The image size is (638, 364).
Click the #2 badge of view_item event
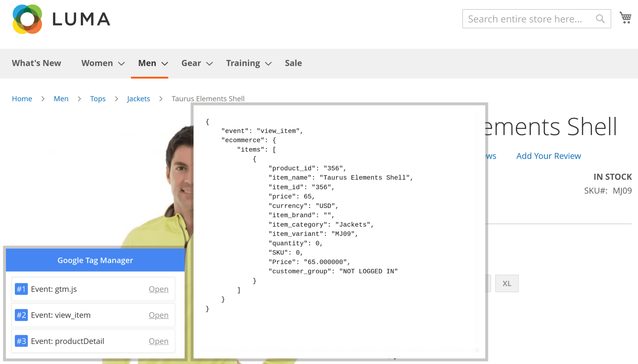[21, 315]
